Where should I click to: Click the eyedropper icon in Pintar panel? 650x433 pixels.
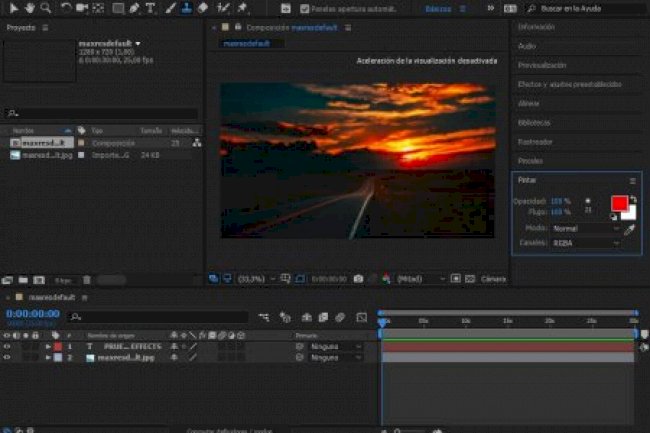630,229
